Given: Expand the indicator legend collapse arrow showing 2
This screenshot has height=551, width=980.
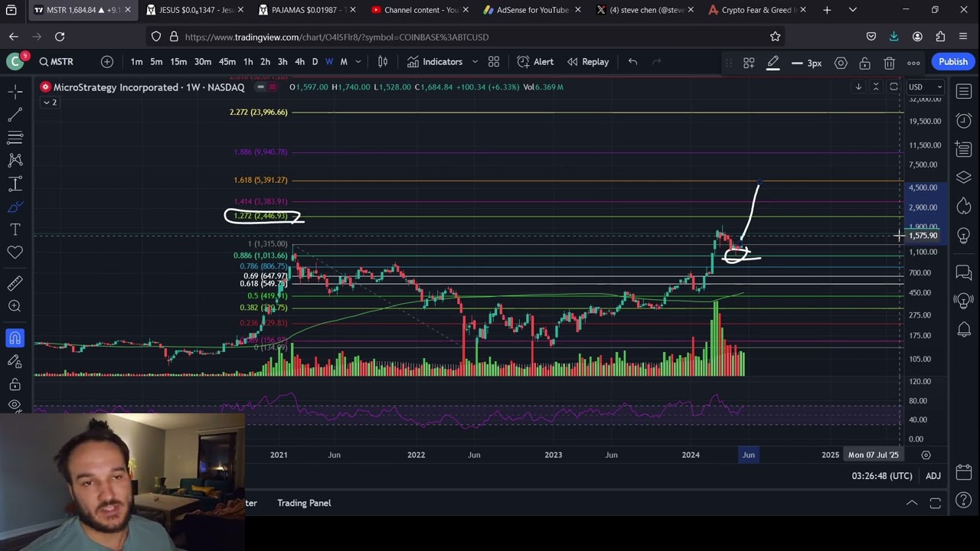Looking at the screenshot, I should pos(50,103).
